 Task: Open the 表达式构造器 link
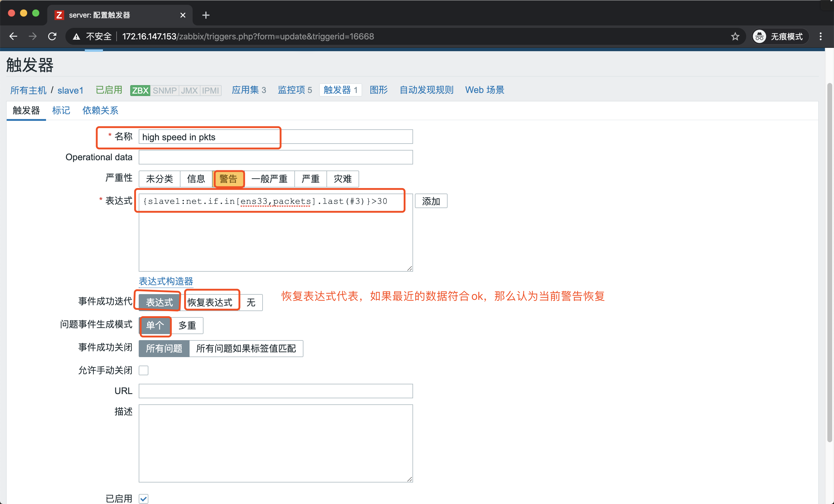[x=166, y=281]
